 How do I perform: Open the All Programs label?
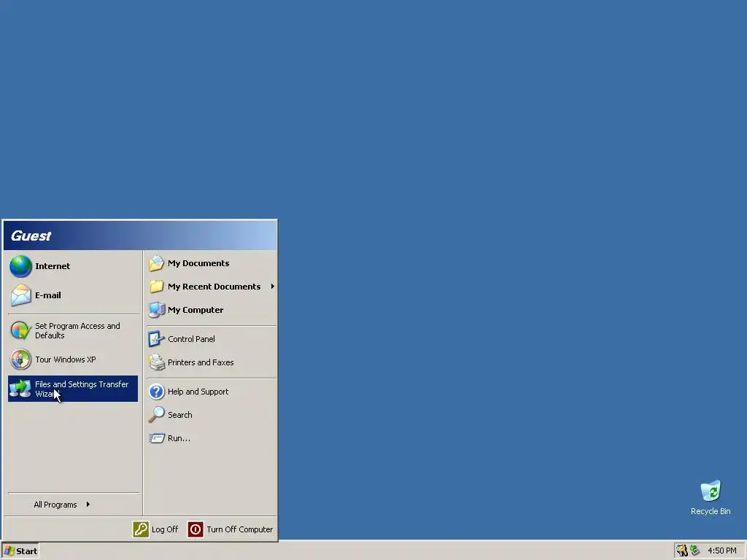(x=55, y=505)
